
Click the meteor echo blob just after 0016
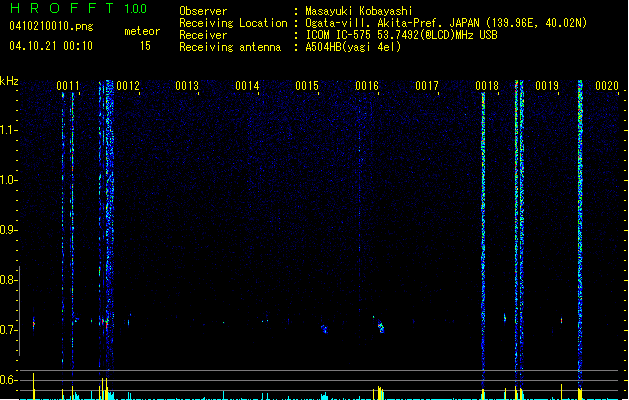(x=381, y=327)
